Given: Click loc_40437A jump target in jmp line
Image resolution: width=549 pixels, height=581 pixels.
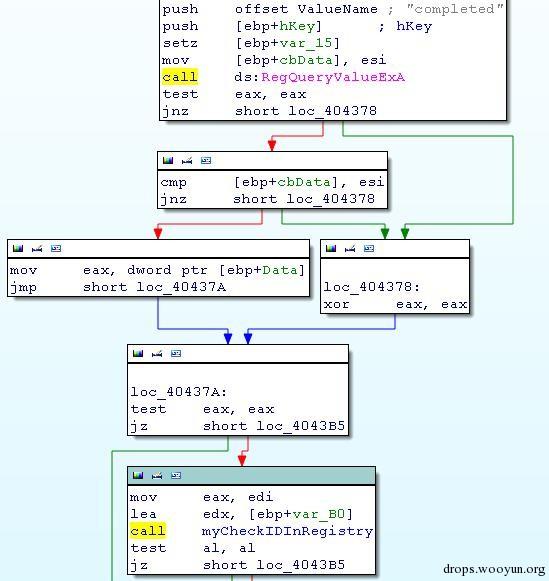Looking at the screenshot, I should click(181, 287).
